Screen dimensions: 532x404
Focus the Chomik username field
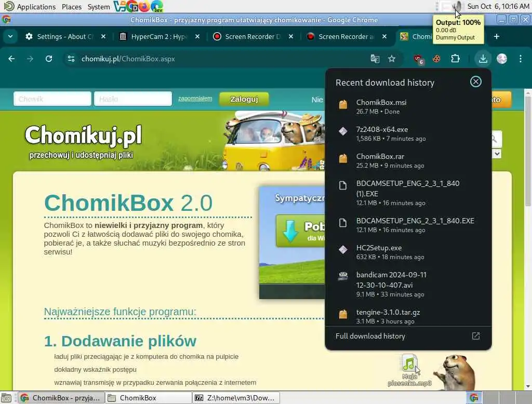pos(52,99)
